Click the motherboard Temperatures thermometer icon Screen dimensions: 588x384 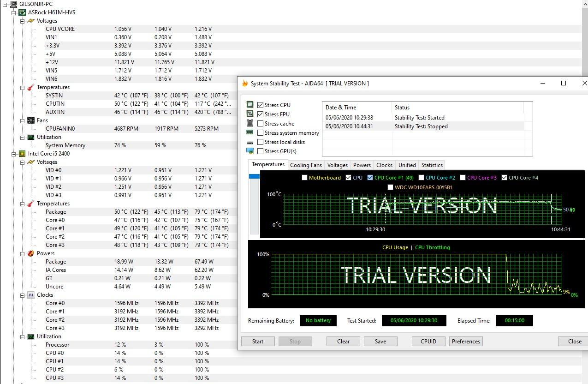tap(31, 87)
